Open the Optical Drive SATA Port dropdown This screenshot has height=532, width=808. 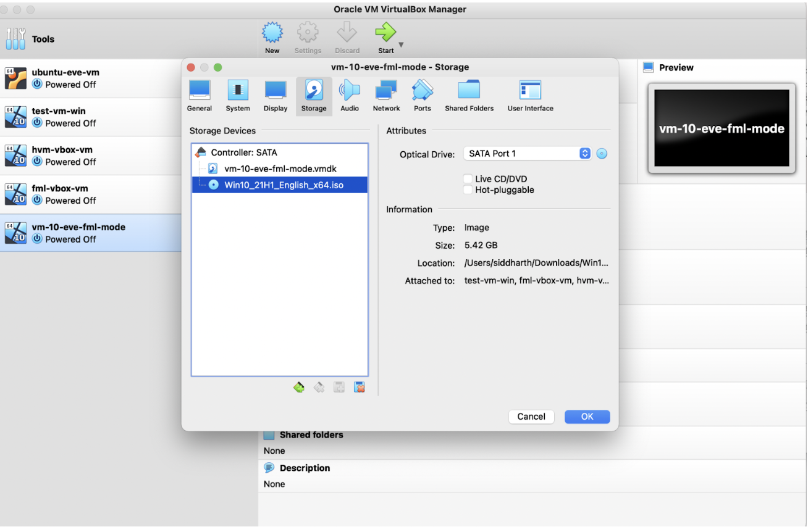[x=527, y=154]
